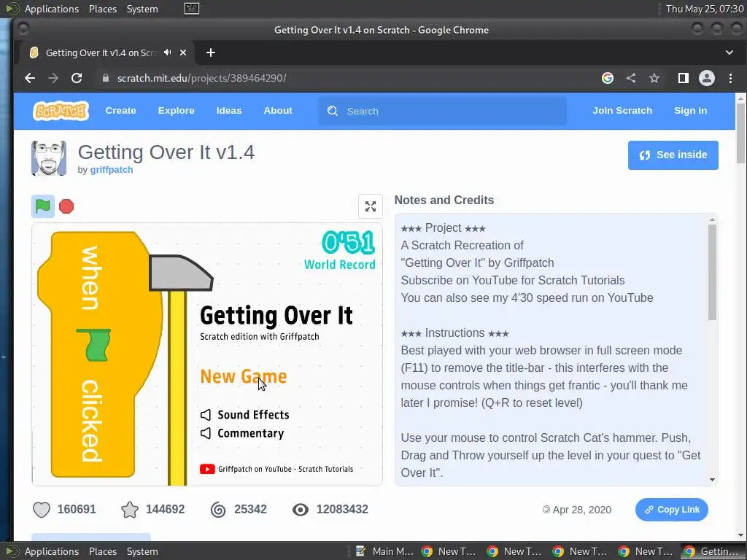Viewport: 747px width, 560px height.
Task: Toggle the Commentary speaker in the game
Action: [x=205, y=433]
